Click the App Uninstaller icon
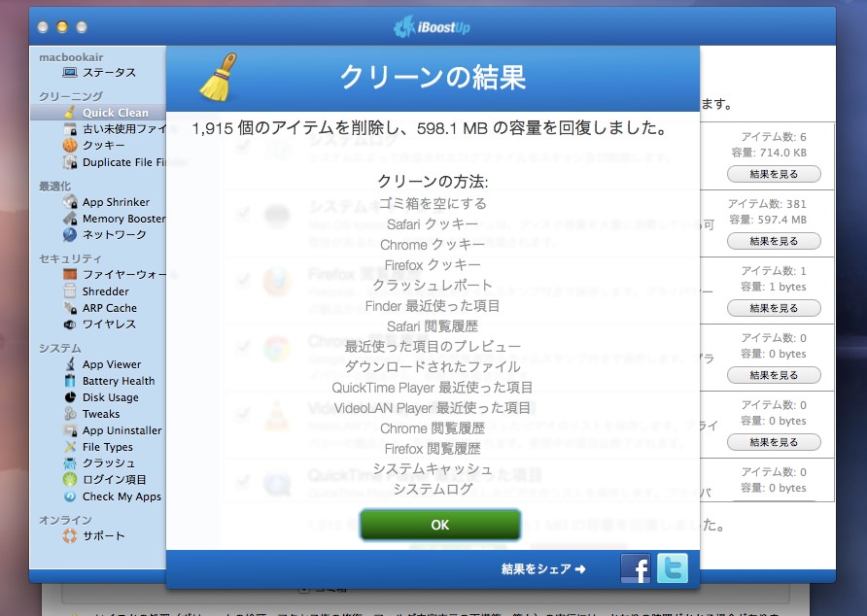 point(70,430)
